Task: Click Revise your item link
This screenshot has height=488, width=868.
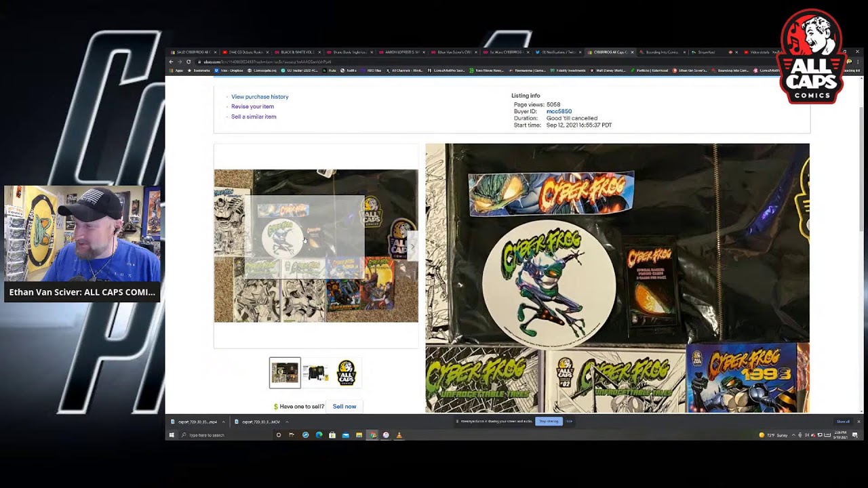Action: pos(252,106)
